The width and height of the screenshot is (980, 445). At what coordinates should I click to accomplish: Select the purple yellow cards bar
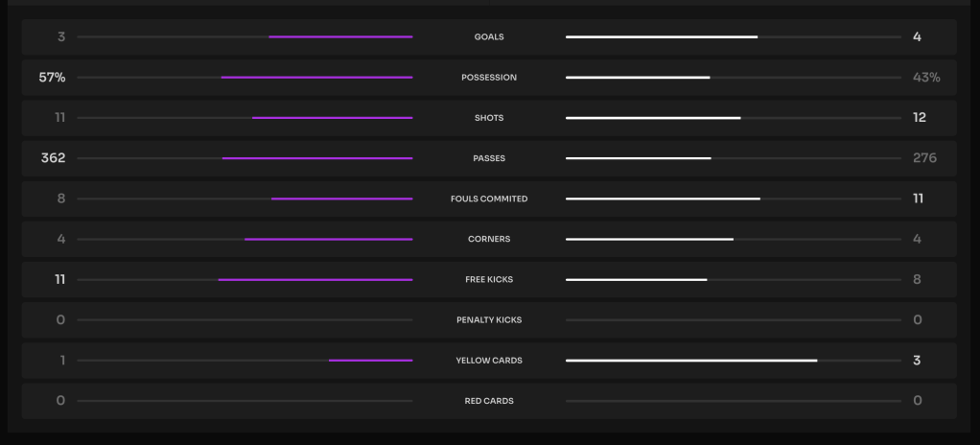click(x=370, y=361)
